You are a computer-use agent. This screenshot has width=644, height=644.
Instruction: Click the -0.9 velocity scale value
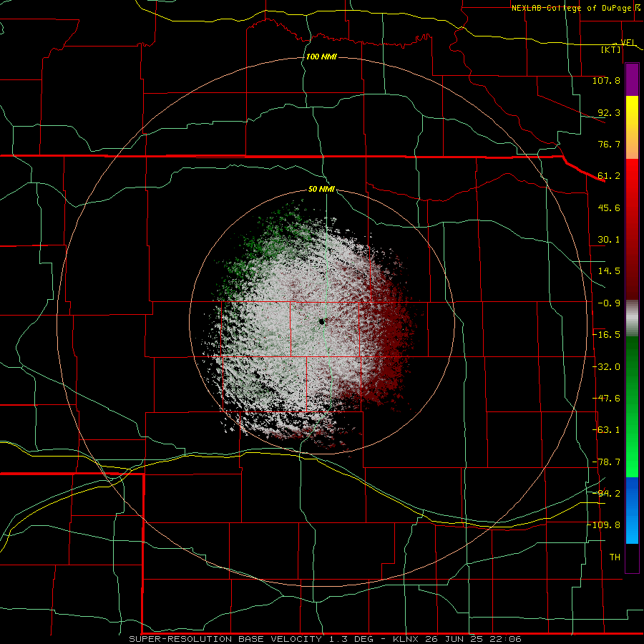(x=609, y=303)
